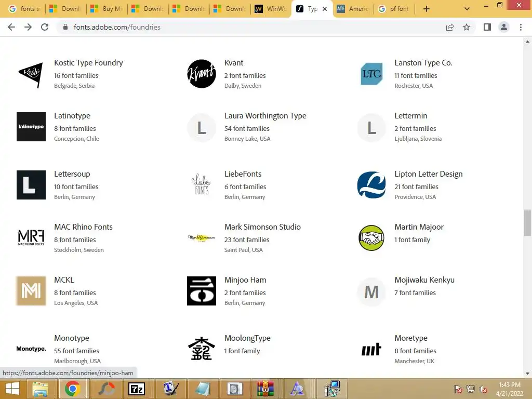532x399 pixels.
Task: Open the LiebeFonts foundry link
Action: coord(243,174)
